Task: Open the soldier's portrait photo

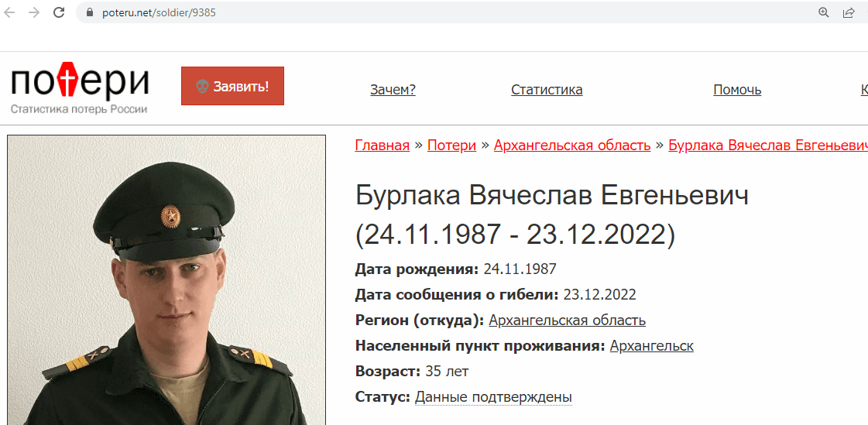Action: [x=166, y=280]
